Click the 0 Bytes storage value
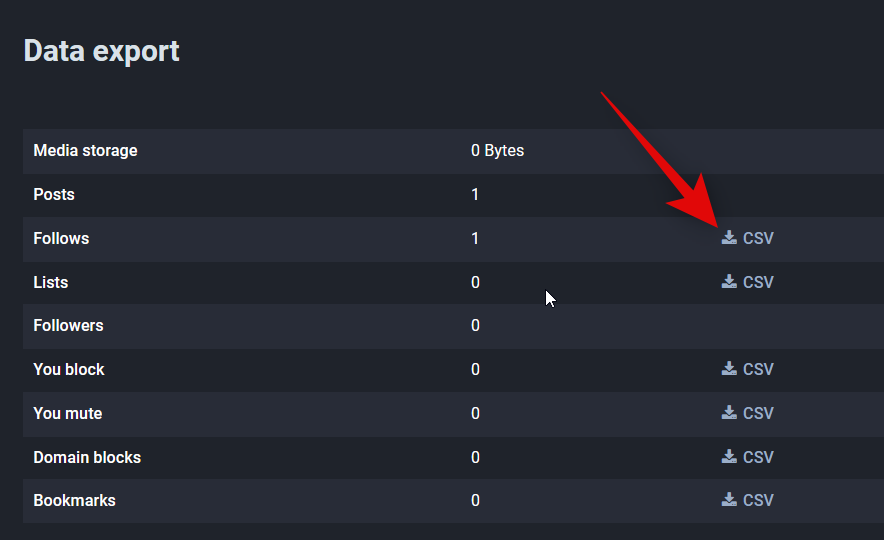 pyautogui.click(x=497, y=151)
